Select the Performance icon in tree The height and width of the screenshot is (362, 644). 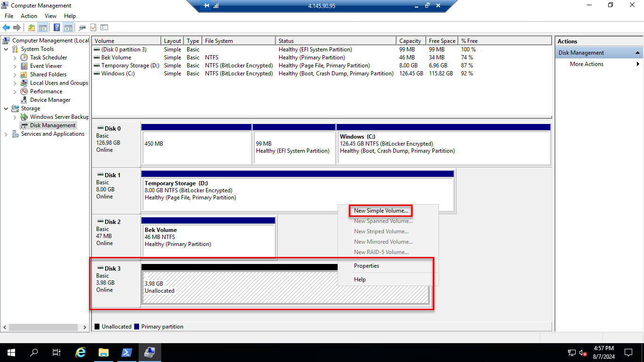(24, 91)
